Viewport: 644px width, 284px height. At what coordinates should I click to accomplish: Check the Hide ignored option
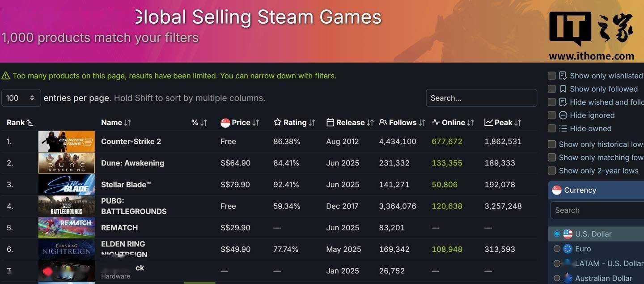point(552,115)
